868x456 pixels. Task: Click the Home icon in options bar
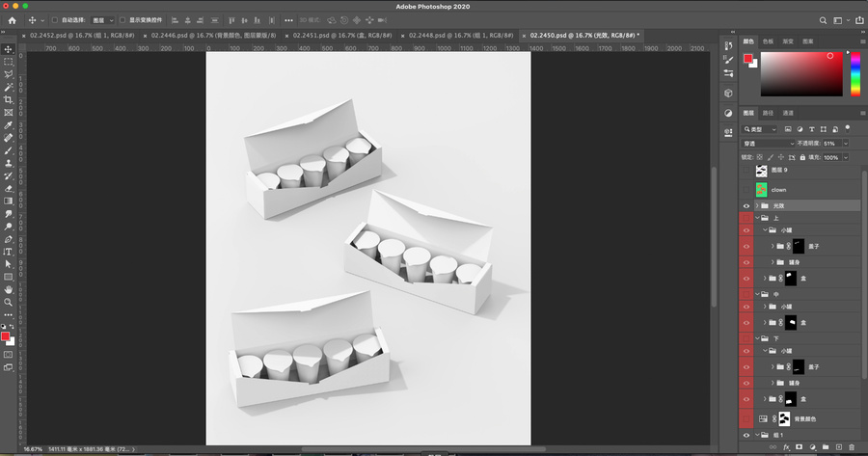[x=13, y=20]
